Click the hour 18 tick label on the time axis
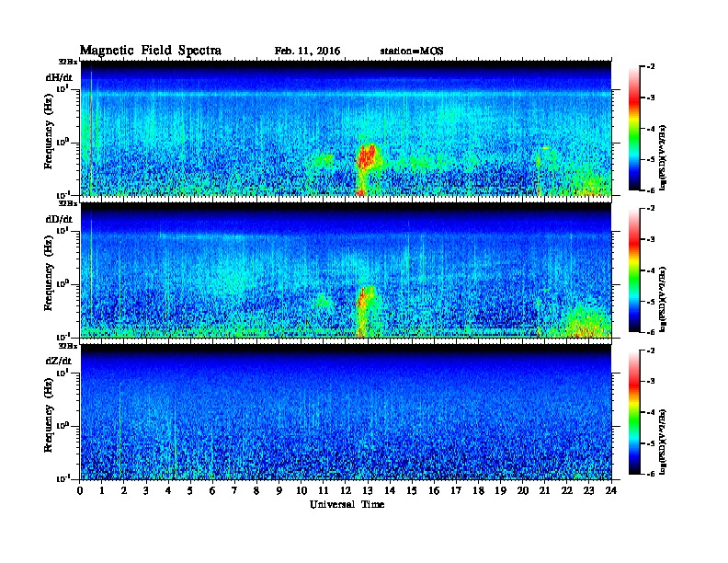 point(478,491)
